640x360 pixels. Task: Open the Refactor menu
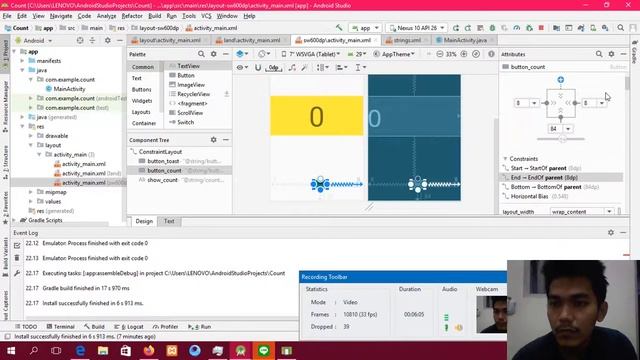click(132, 16)
